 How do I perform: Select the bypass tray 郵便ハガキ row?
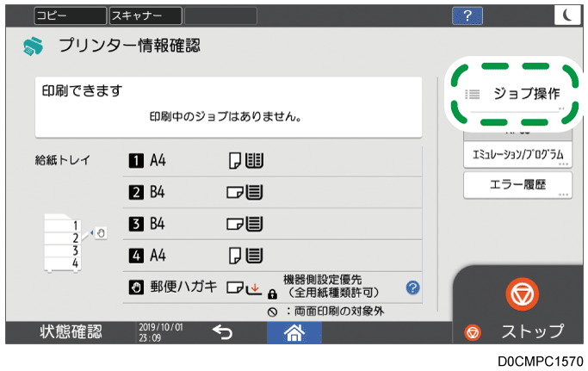(273, 288)
